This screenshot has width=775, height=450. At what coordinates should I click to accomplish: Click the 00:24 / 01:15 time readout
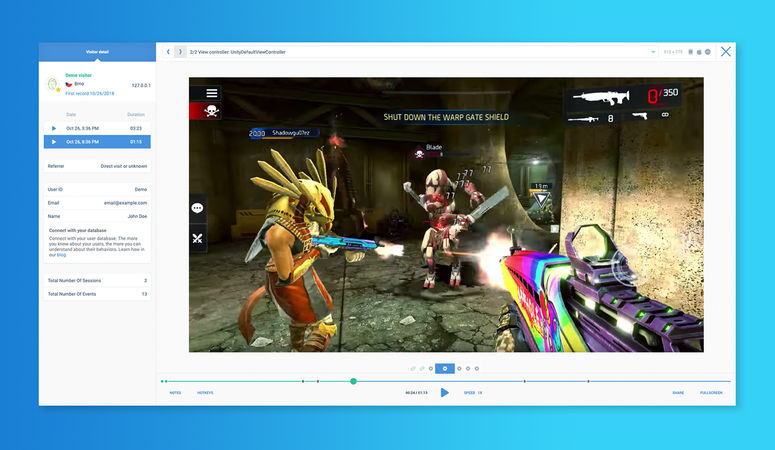416,393
